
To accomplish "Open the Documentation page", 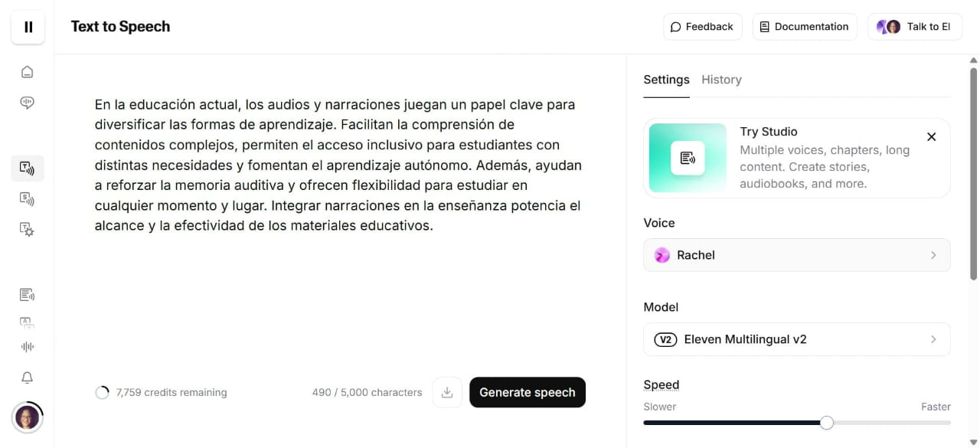I will pos(804,26).
